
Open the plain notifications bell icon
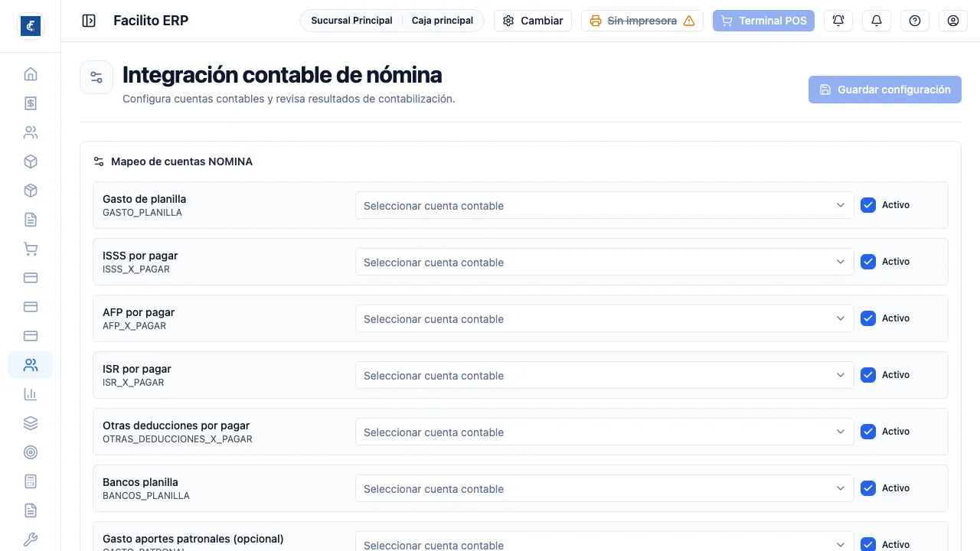pyautogui.click(x=877, y=21)
